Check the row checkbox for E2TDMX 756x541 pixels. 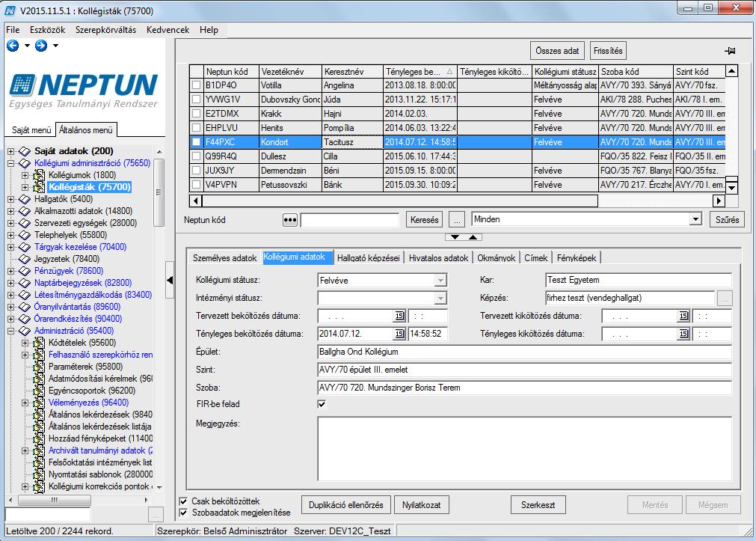(196, 114)
